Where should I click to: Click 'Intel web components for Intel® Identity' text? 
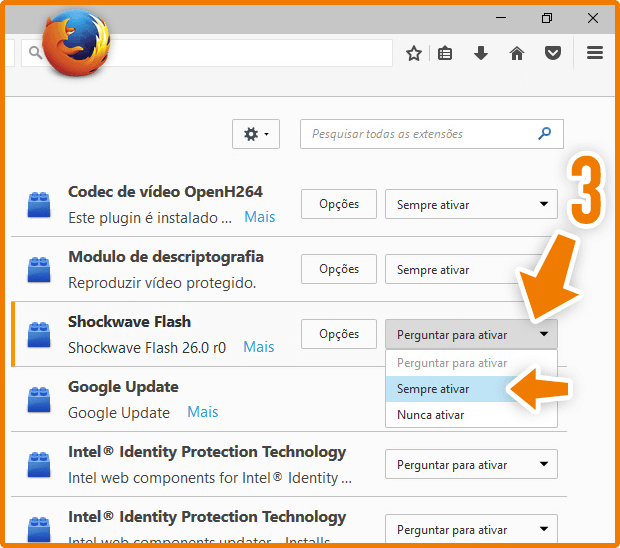coord(210,478)
